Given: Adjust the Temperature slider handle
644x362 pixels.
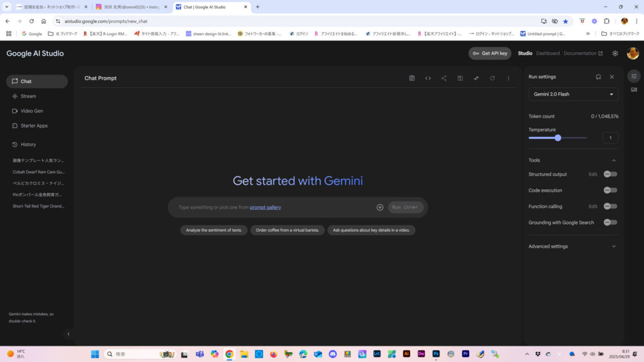Looking at the screenshot, I should point(558,138).
